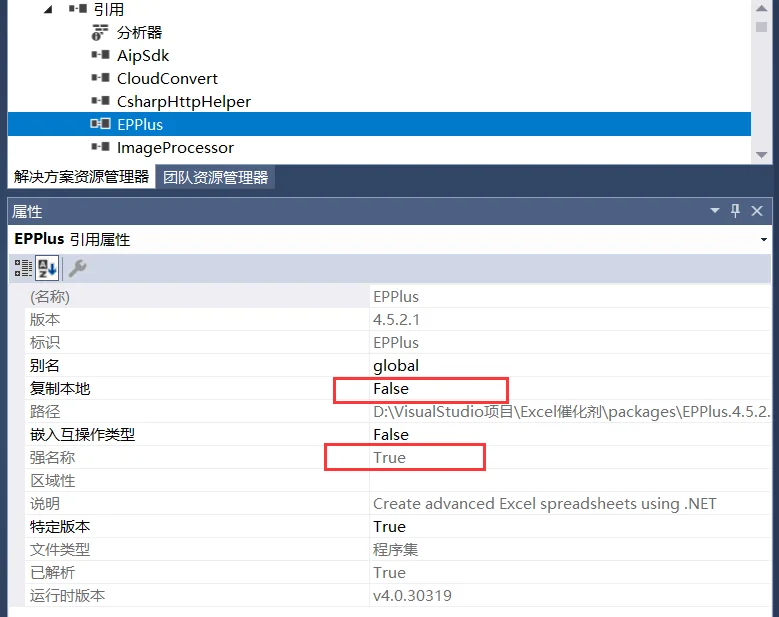Click the 引用 node icon
The height and width of the screenshot is (617, 779).
tap(78, 8)
